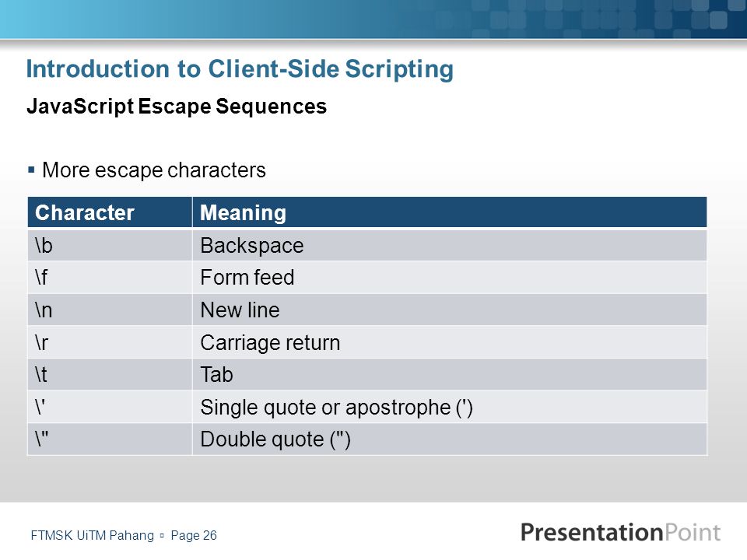
Task: Select the \n character cell
Action: pyautogui.click(x=110, y=310)
